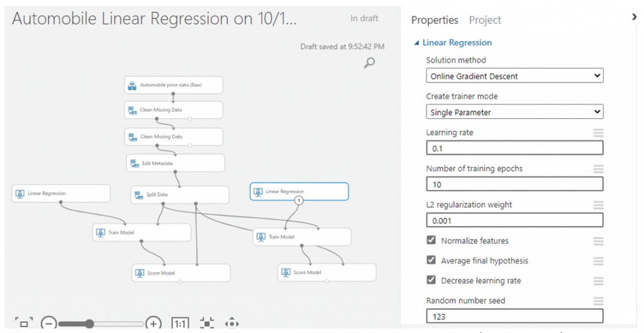Viewport: 644px width, 333px height.
Task: Open the Create trainer mode dropdown
Action: point(514,112)
